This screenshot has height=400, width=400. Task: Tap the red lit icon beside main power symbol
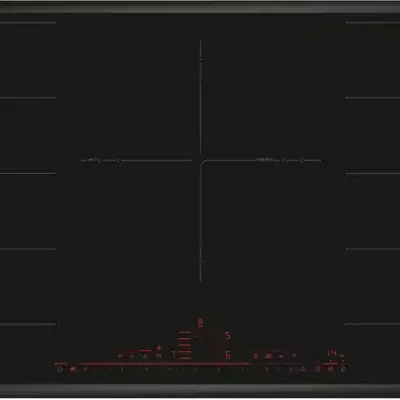click(73, 369)
